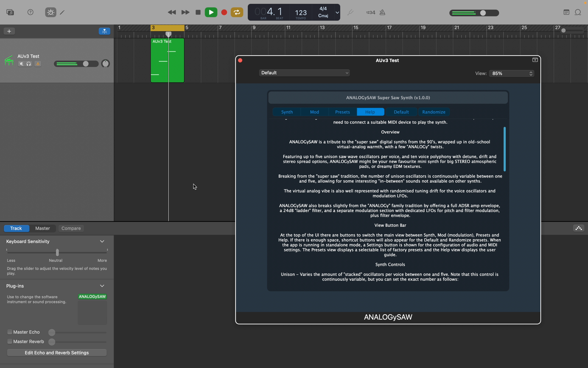Image resolution: width=588 pixels, height=368 pixels.
Task: Select the green AUv3 Test region
Action: pyautogui.click(x=167, y=60)
